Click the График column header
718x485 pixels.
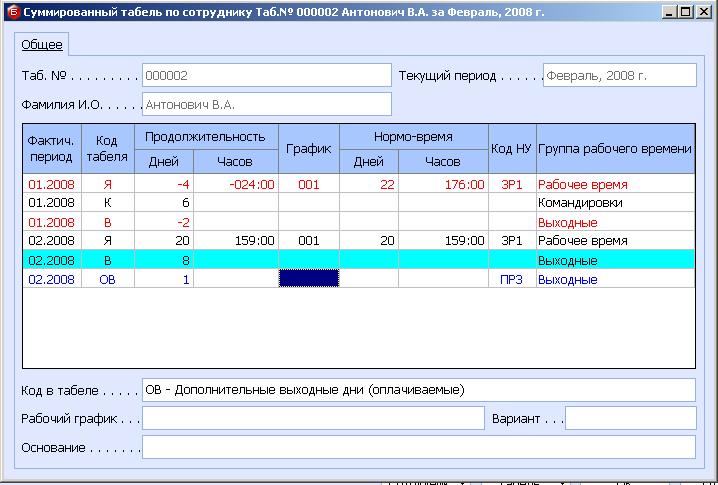click(x=309, y=148)
